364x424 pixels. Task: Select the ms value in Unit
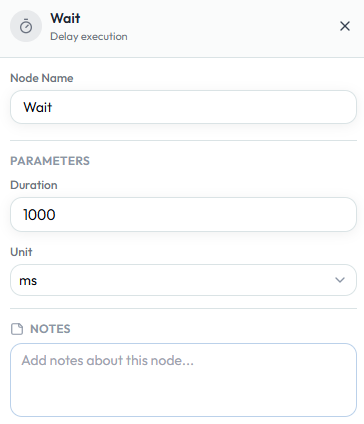tap(28, 280)
